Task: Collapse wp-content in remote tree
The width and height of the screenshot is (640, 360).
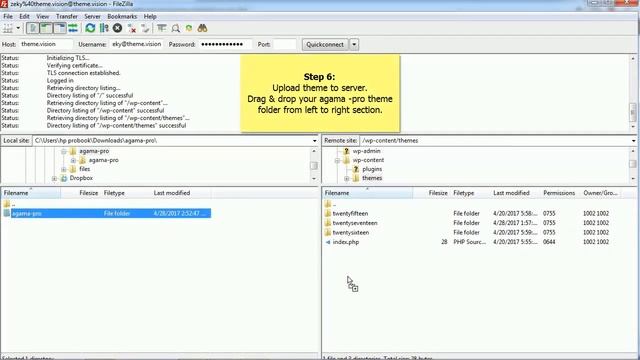Action: (x=337, y=160)
